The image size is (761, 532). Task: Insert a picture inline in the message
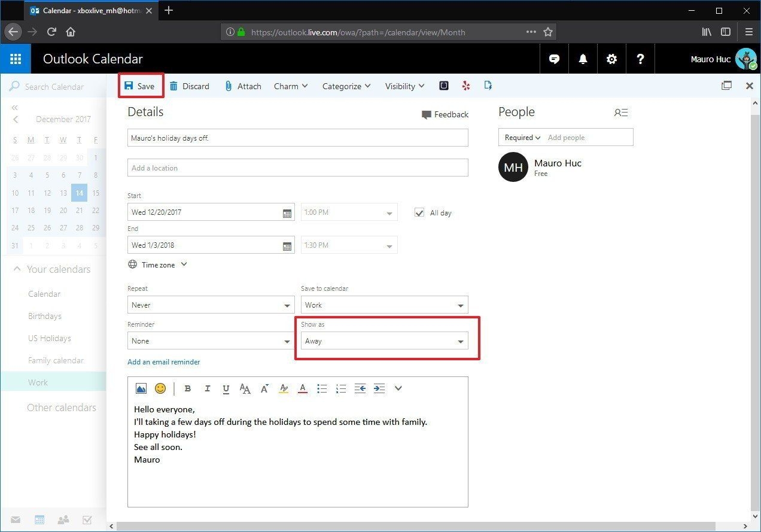click(141, 388)
